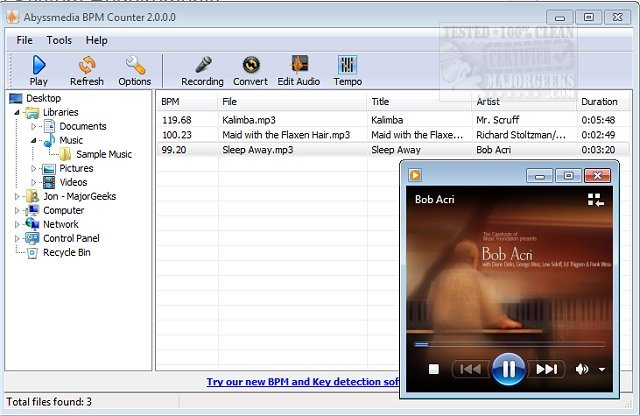Viewport: 640px width, 416px height.
Task: Start Recording with the microphone icon
Action: click(202, 70)
